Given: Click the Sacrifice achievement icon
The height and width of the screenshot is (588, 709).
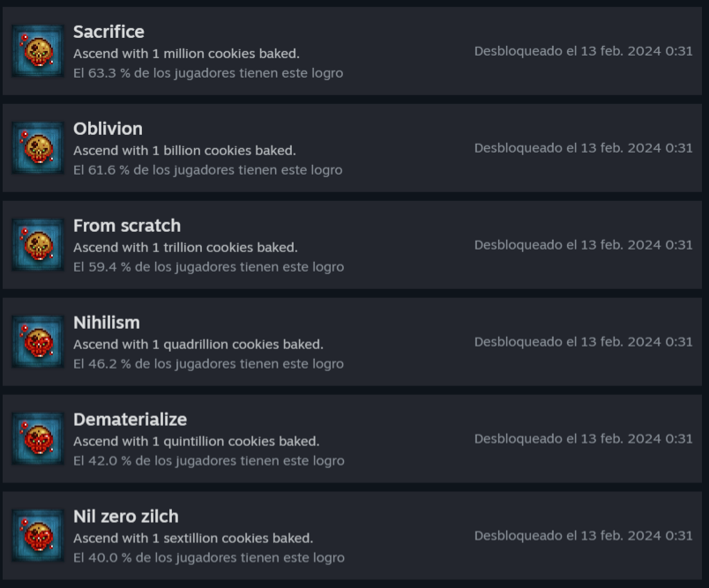Looking at the screenshot, I should coord(38,51).
